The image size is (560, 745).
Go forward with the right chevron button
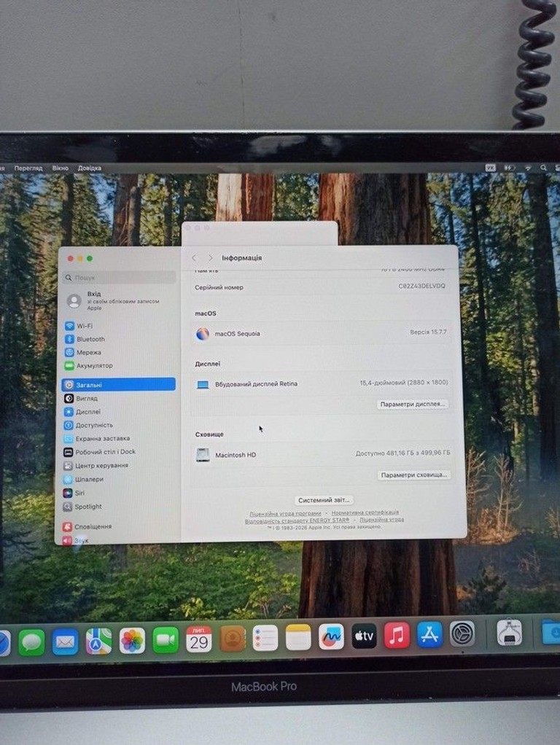(210, 257)
